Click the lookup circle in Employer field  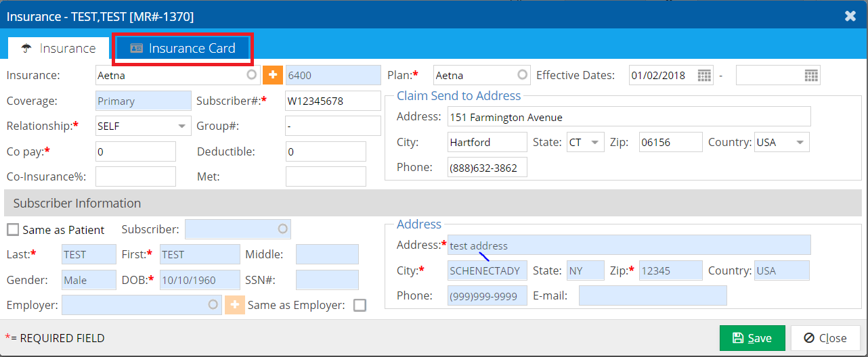click(213, 305)
